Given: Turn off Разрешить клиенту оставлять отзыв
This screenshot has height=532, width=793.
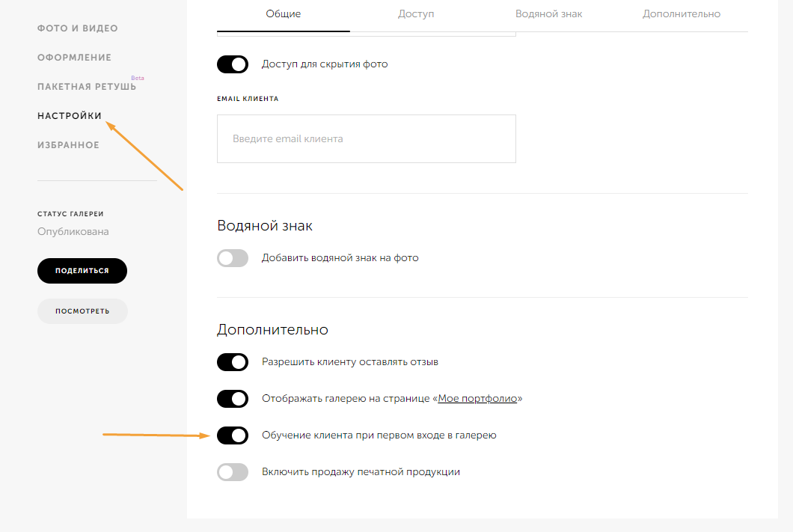Looking at the screenshot, I should point(233,362).
